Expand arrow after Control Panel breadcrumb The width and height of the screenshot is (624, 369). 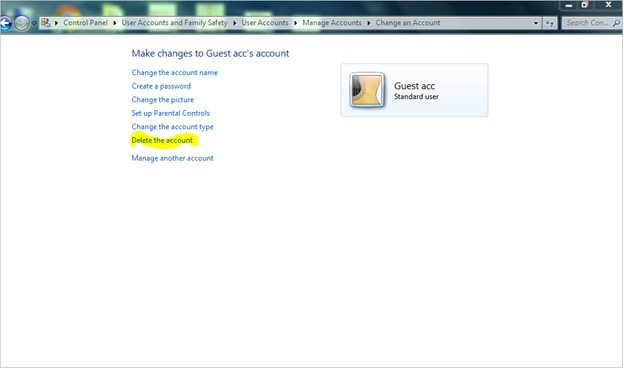coord(115,23)
